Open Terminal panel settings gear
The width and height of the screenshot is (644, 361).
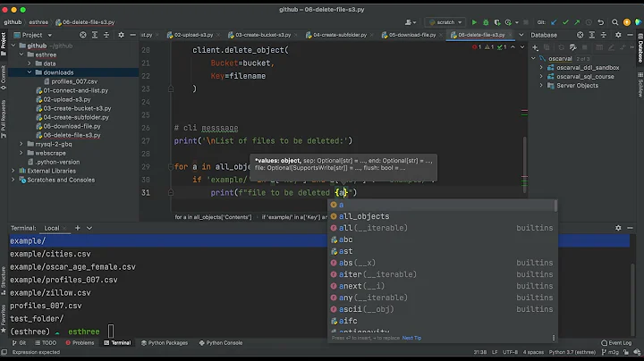click(618, 228)
